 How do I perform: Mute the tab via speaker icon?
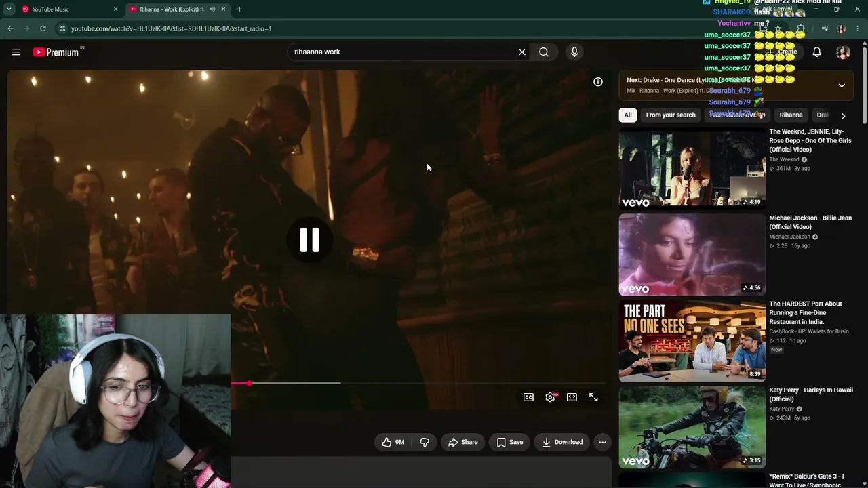(x=212, y=9)
